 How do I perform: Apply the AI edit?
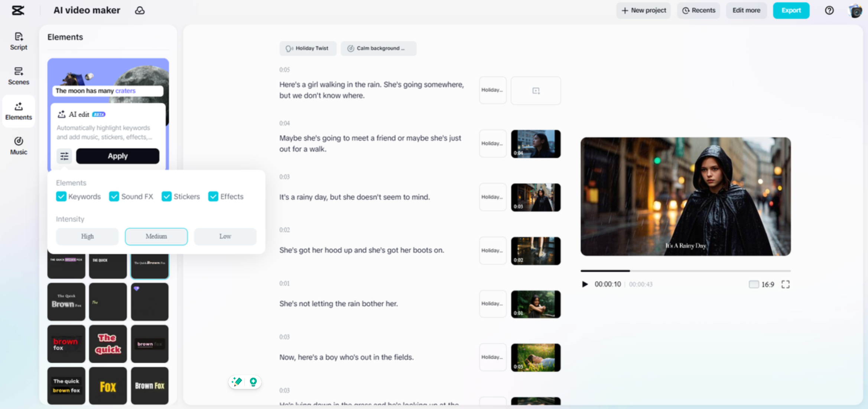pyautogui.click(x=117, y=156)
